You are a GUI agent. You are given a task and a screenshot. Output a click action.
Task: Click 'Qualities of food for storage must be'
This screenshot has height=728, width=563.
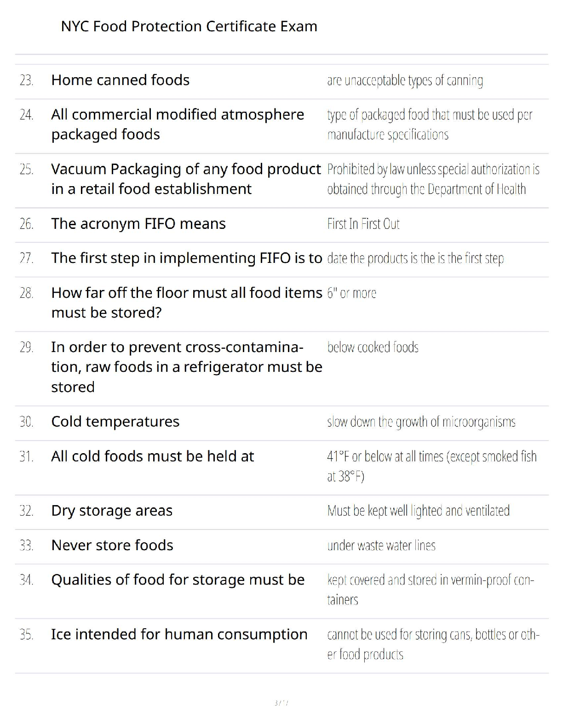pos(178,580)
